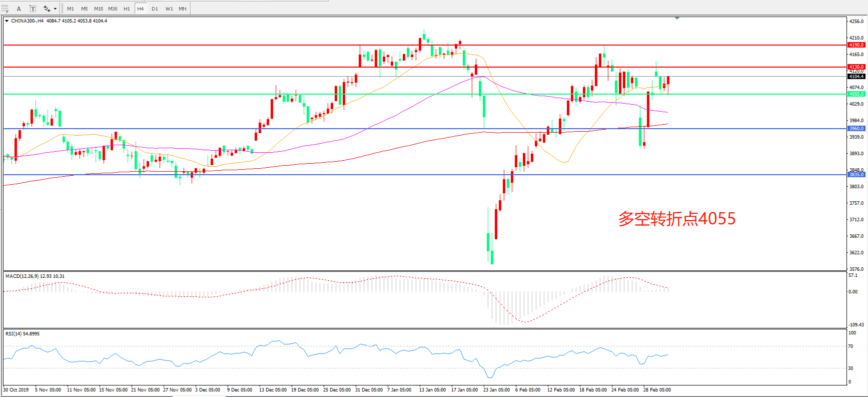Expand the CHINA300 chart title triangle

(x=7, y=21)
